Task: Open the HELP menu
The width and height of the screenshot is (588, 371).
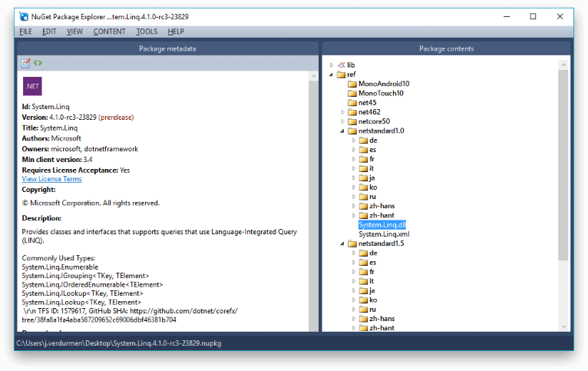Action: (x=176, y=31)
